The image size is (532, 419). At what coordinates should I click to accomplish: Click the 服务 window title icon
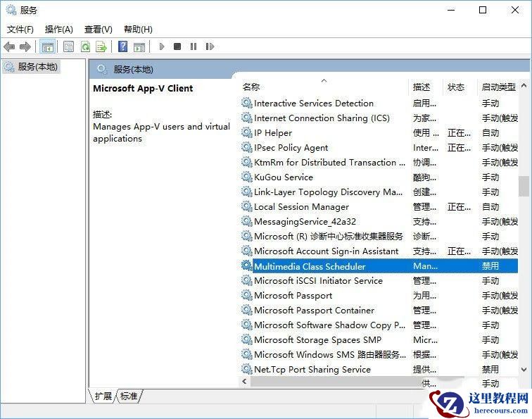click(11, 10)
